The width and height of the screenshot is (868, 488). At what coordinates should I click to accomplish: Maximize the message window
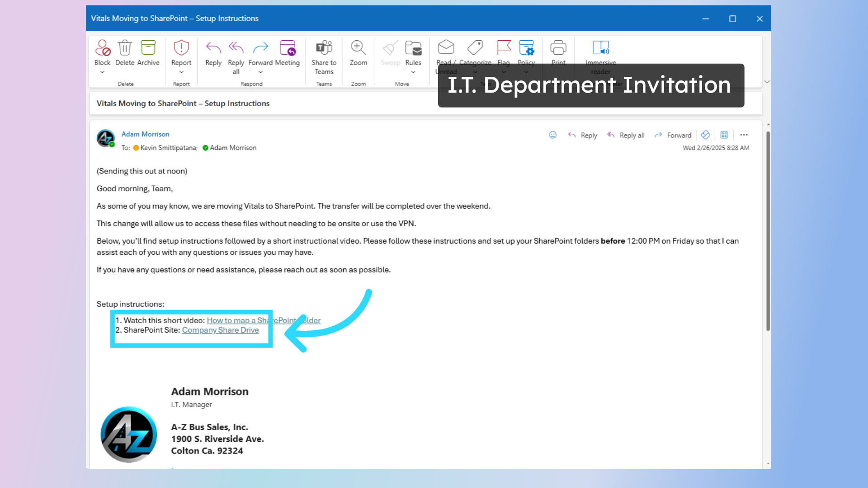tap(732, 19)
